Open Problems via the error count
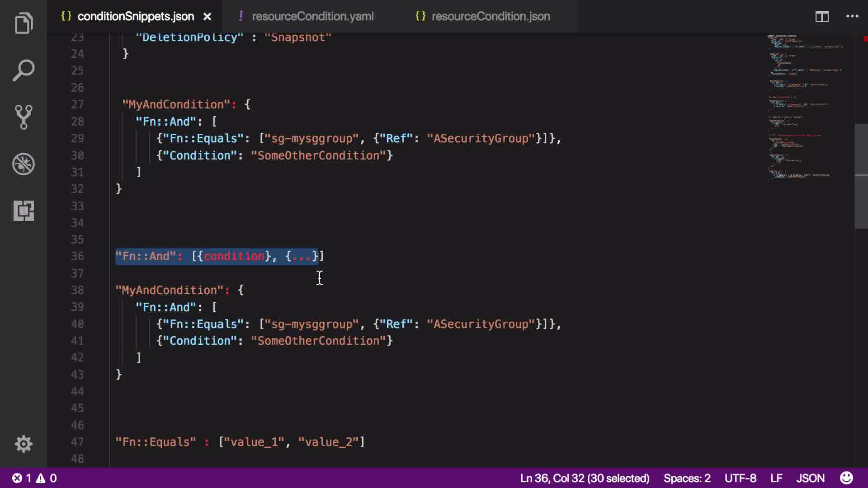 (x=23, y=478)
